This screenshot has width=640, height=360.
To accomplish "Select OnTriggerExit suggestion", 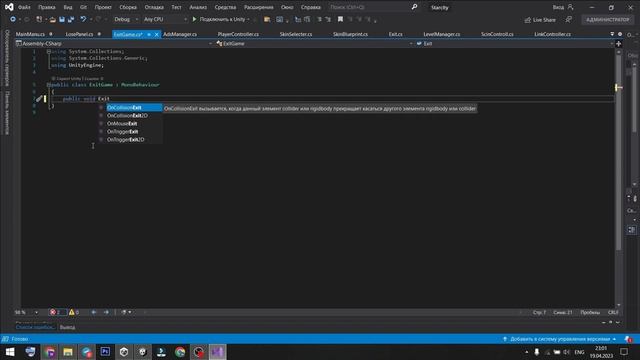I will coord(131,131).
